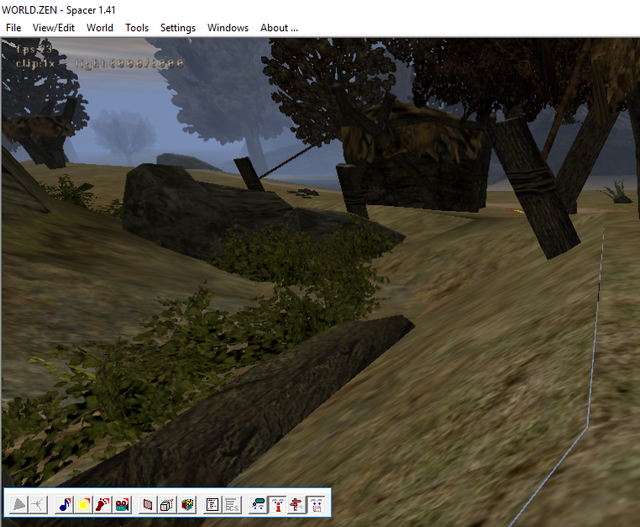The image size is (640, 527).
Task: Toggle the red signpost waypoint icon
Action: tap(296, 505)
